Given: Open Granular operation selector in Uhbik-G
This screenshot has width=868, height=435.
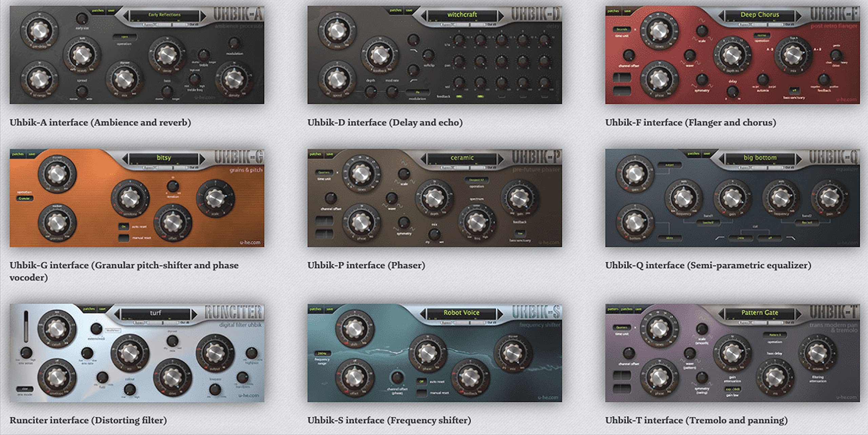Looking at the screenshot, I should 24,198.
